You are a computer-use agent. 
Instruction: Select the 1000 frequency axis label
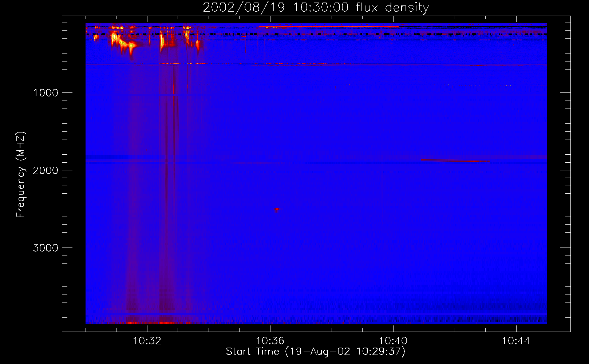tap(46, 93)
